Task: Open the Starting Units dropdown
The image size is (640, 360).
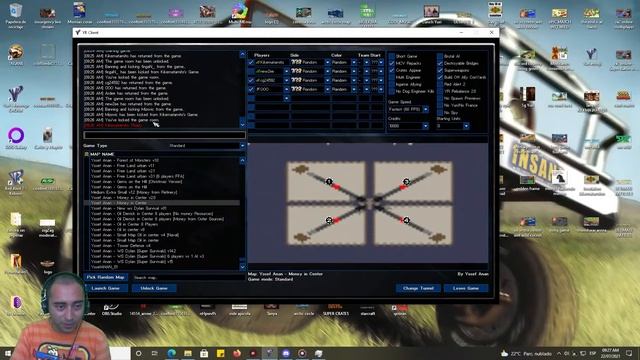Action: click(x=466, y=126)
